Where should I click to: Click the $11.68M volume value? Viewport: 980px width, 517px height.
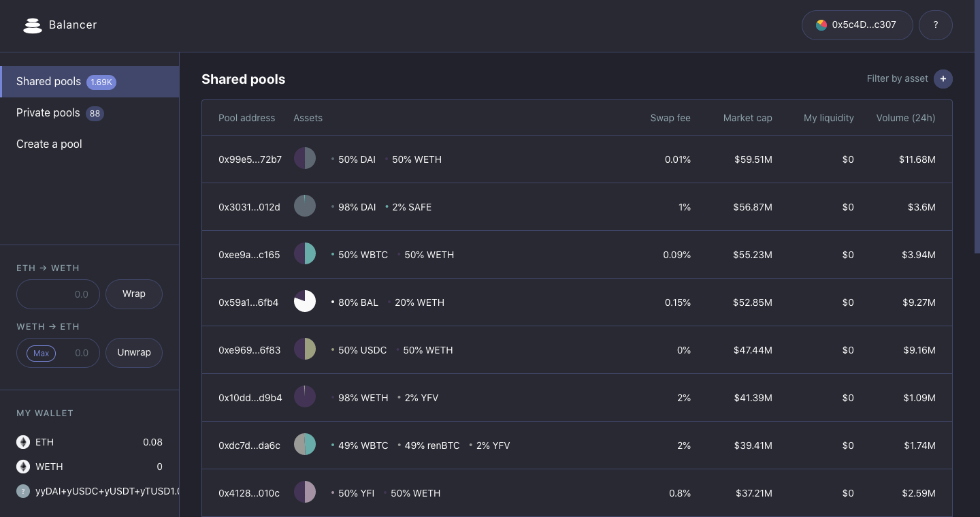[917, 159]
